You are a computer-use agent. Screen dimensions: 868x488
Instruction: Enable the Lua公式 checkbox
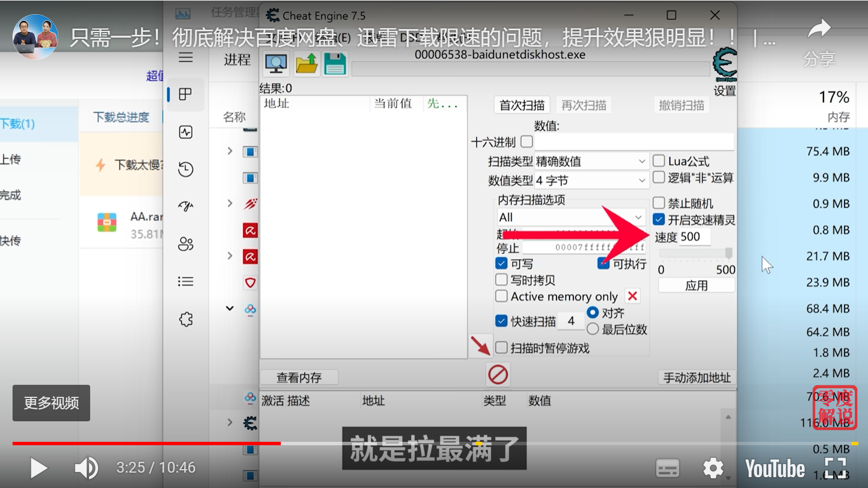659,161
